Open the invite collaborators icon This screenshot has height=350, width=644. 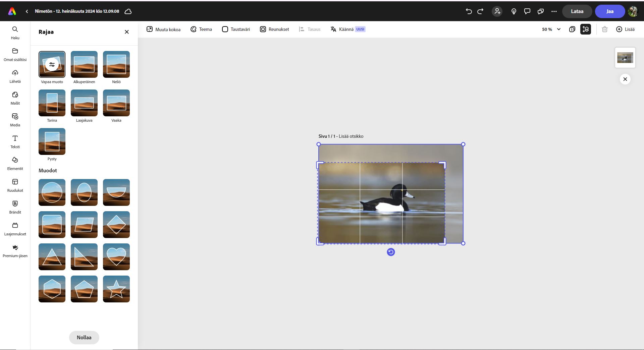click(497, 11)
